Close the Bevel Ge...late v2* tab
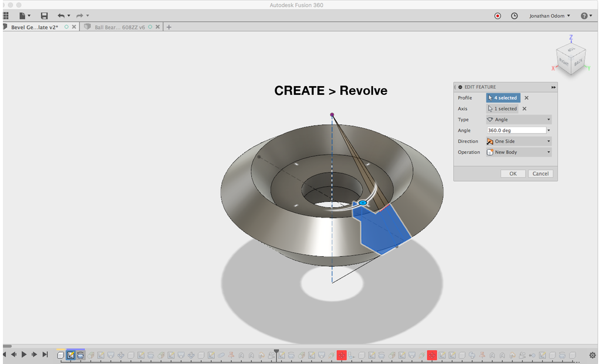Image resolution: width=601 pixels, height=364 pixels. coord(74,27)
